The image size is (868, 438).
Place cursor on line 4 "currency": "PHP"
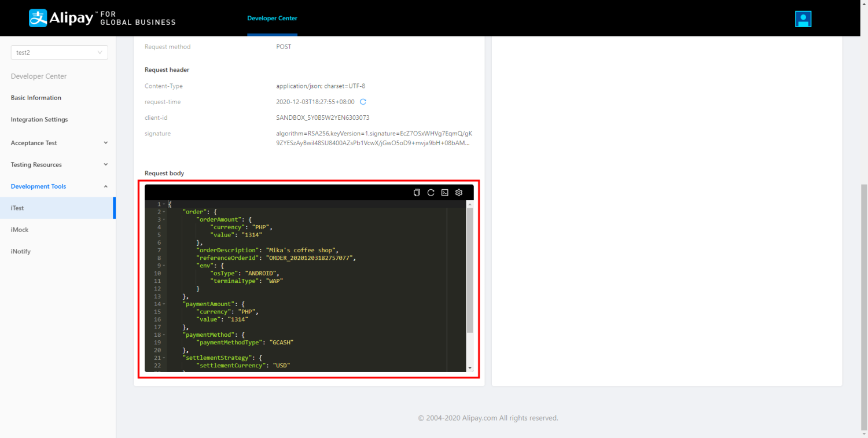point(241,227)
